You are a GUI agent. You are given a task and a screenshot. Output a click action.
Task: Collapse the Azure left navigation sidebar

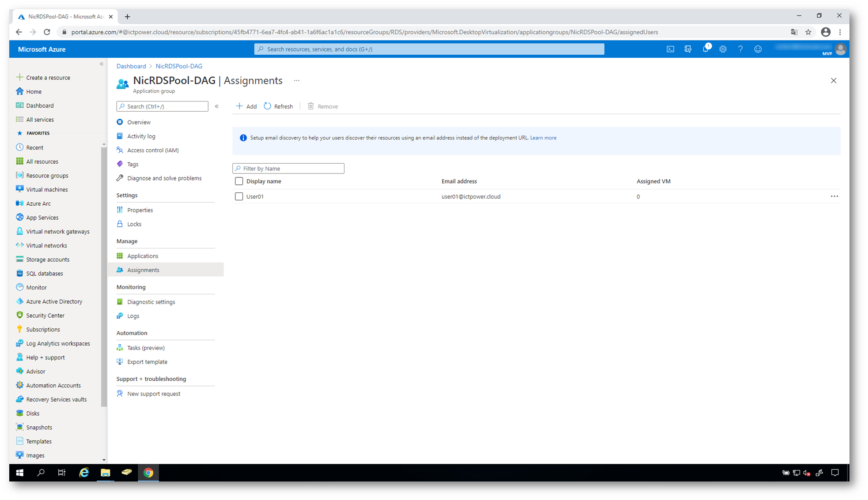(102, 64)
